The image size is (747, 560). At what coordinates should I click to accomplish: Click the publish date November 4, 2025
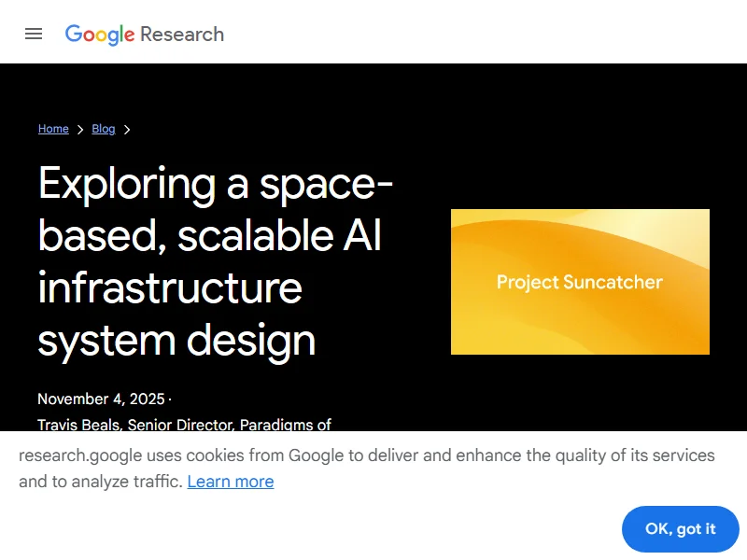101,399
